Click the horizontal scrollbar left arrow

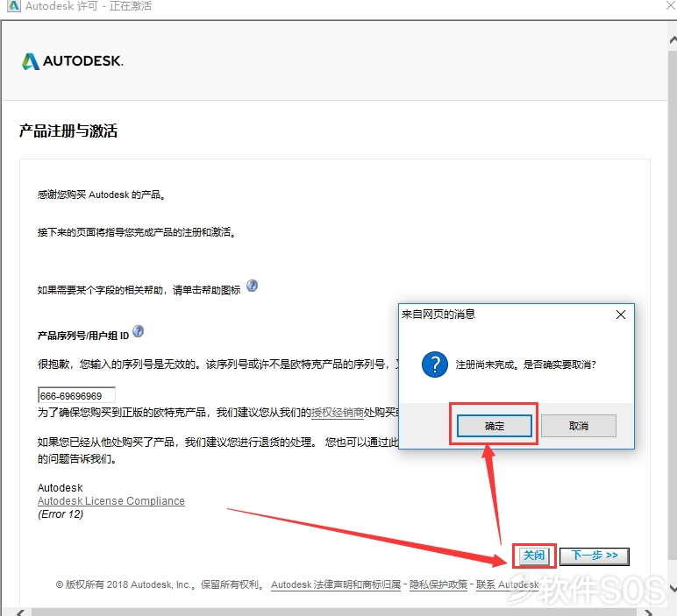tap(20, 612)
